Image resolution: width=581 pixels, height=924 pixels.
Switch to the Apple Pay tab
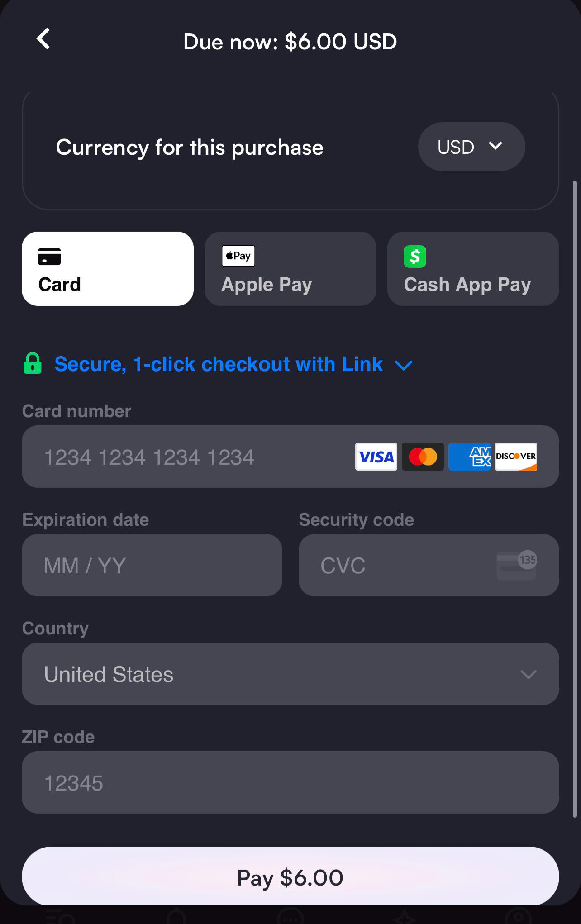point(290,269)
